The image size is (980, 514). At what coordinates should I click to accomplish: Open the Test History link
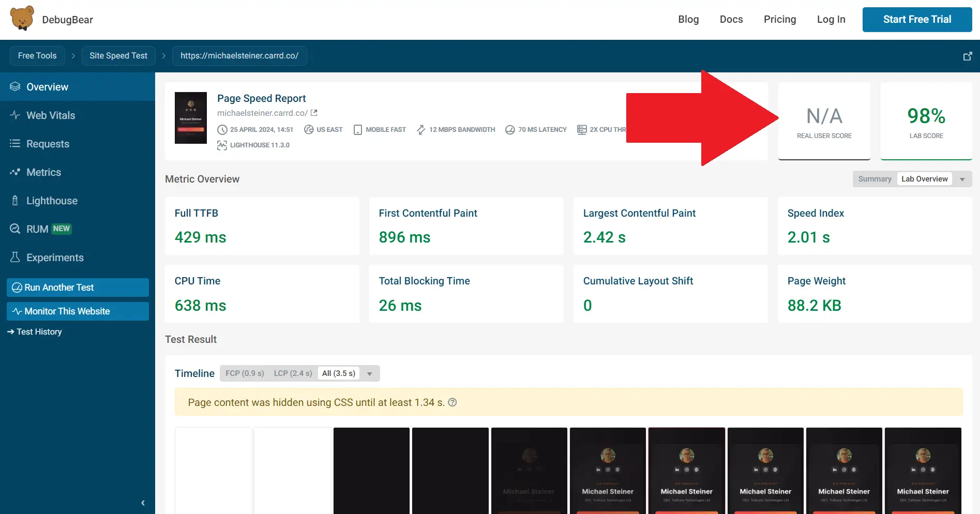pos(35,331)
